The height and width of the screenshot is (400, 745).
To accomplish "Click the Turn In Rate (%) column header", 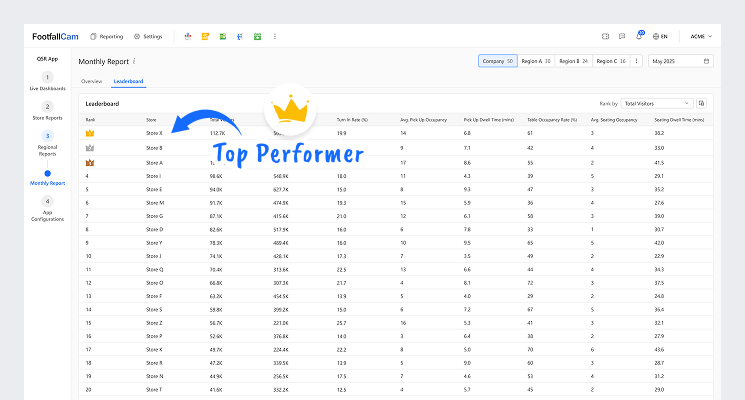I will pos(352,120).
